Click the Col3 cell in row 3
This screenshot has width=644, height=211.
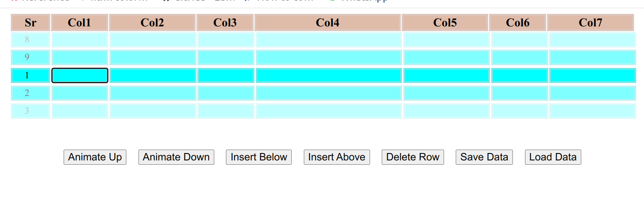pos(225,111)
